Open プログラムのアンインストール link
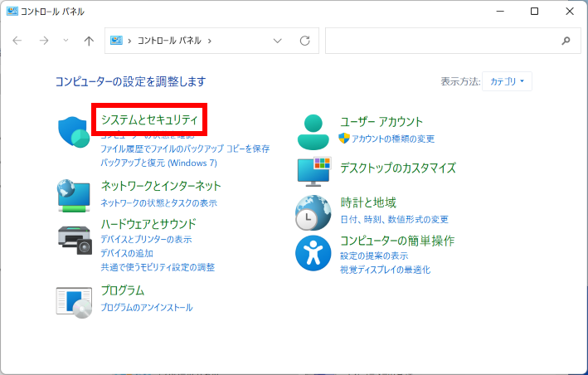 pyautogui.click(x=146, y=307)
